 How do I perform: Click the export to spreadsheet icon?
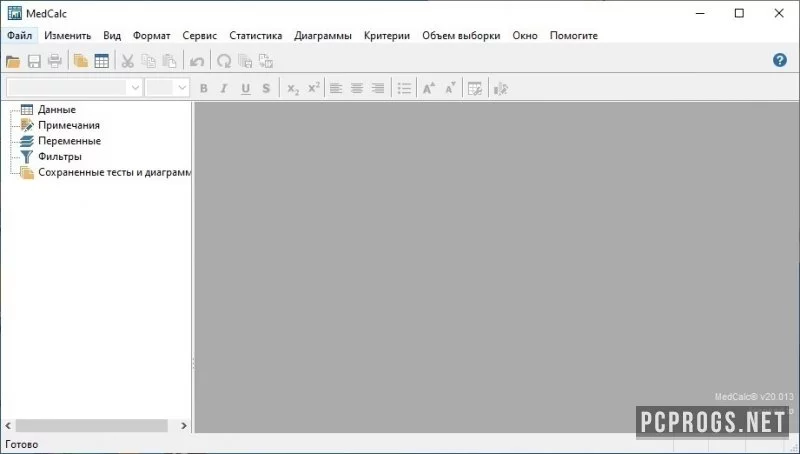click(x=266, y=62)
